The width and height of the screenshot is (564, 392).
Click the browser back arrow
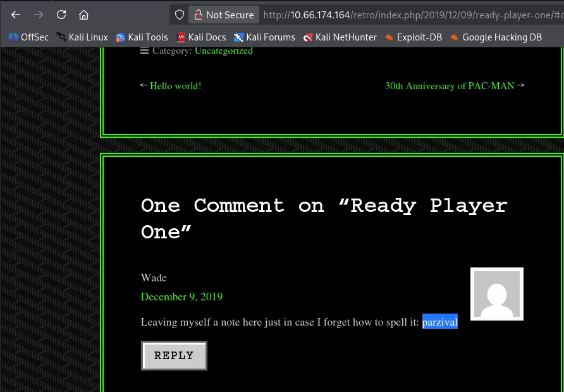tap(16, 15)
